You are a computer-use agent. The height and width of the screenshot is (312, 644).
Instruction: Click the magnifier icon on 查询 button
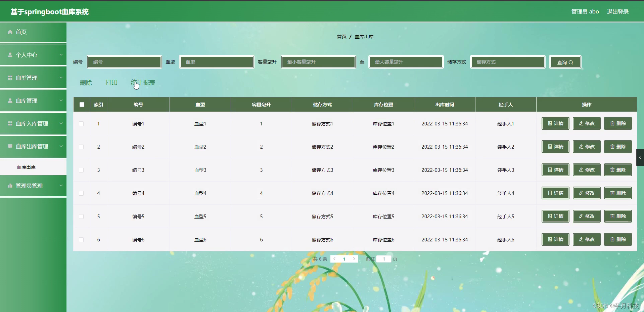pyautogui.click(x=571, y=62)
